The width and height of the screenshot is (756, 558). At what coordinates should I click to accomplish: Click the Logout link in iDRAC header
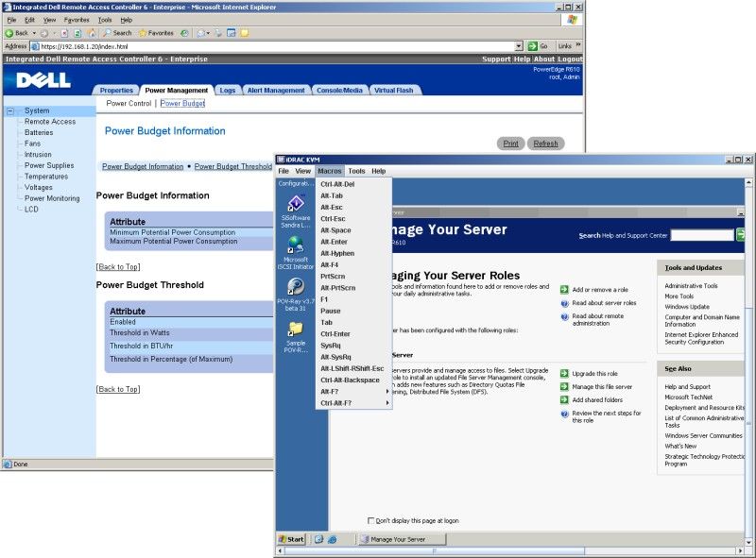point(571,59)
